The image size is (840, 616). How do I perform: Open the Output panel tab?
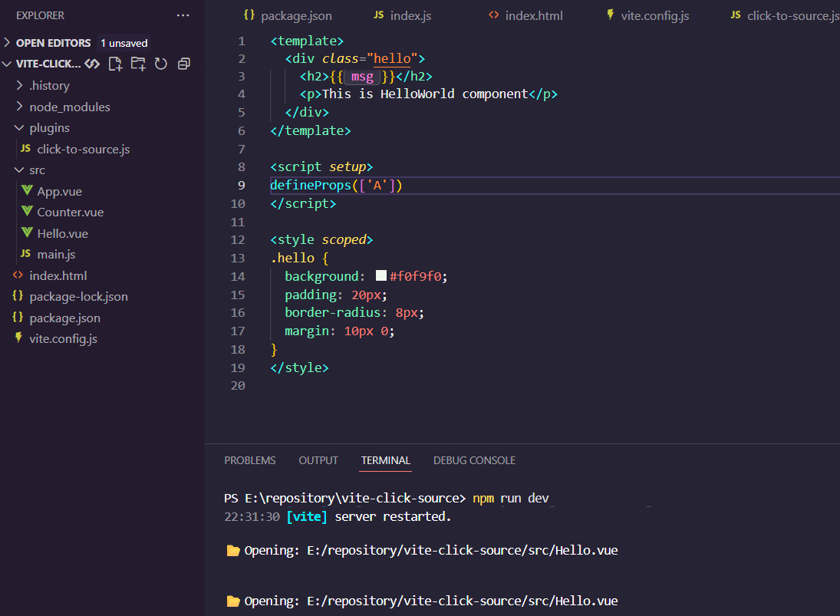tap(318, 461)
